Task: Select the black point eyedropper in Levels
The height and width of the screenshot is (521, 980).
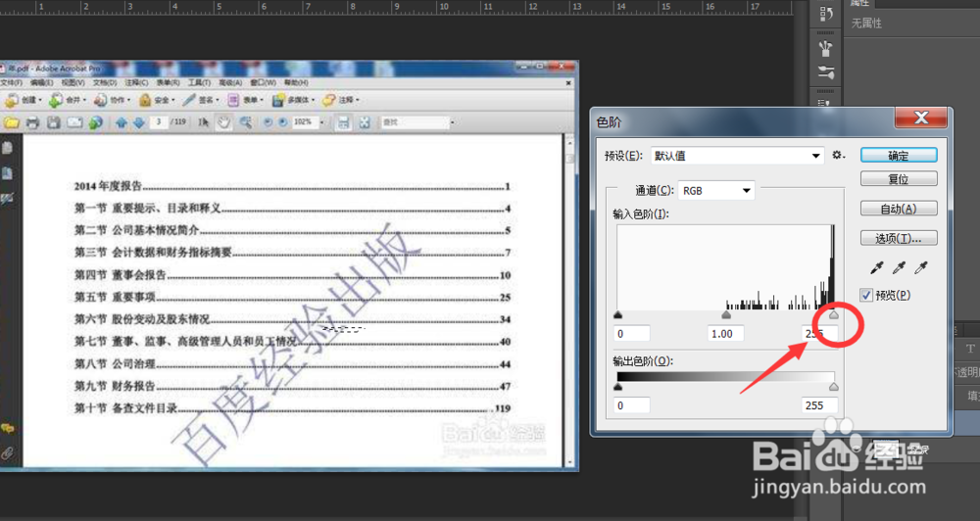Action: tap(877, 268)
